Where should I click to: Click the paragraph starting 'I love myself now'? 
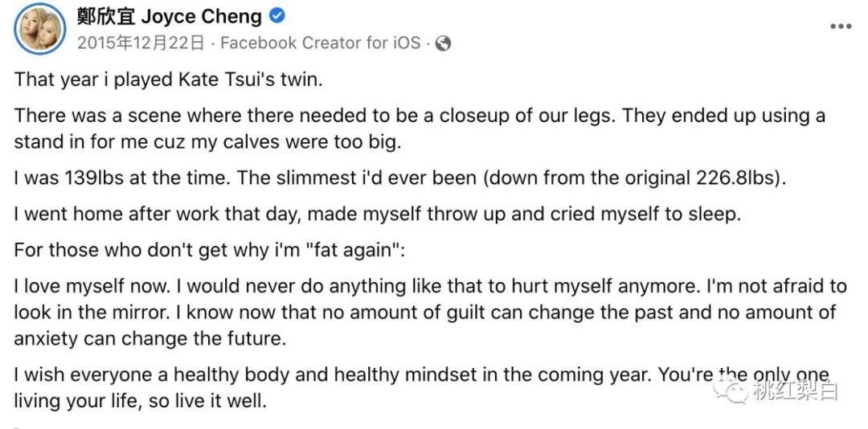pos(430,313)
